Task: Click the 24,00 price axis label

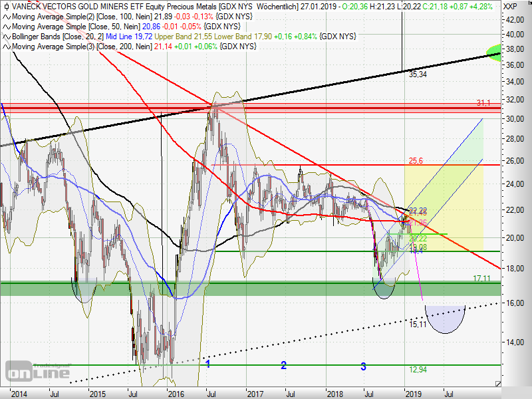Action: point(515,184)
